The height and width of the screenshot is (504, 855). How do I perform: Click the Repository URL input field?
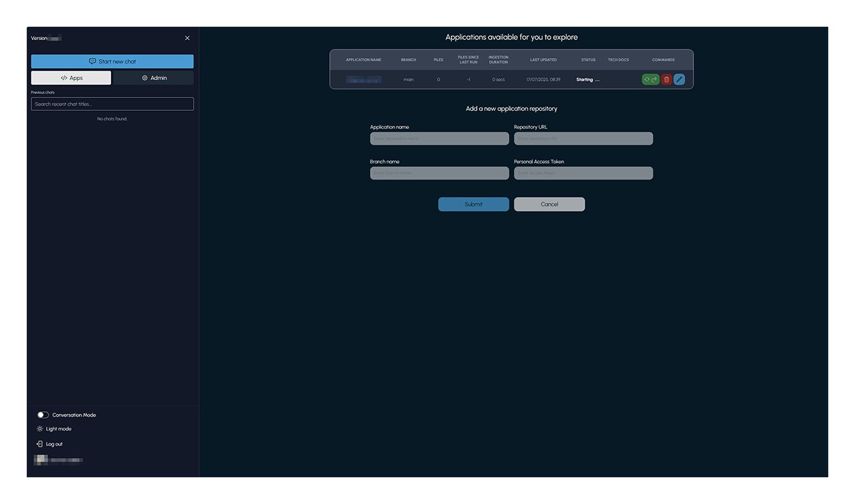coord(583,139)
